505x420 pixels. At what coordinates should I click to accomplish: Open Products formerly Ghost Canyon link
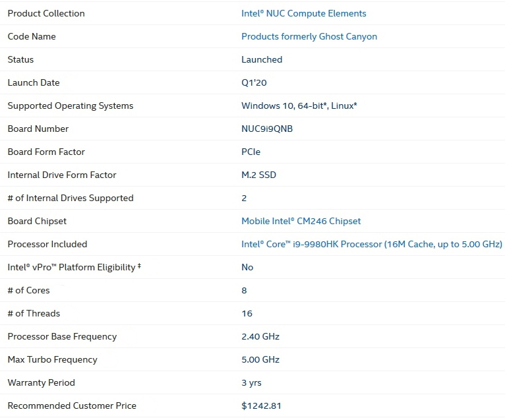point(309,37)
